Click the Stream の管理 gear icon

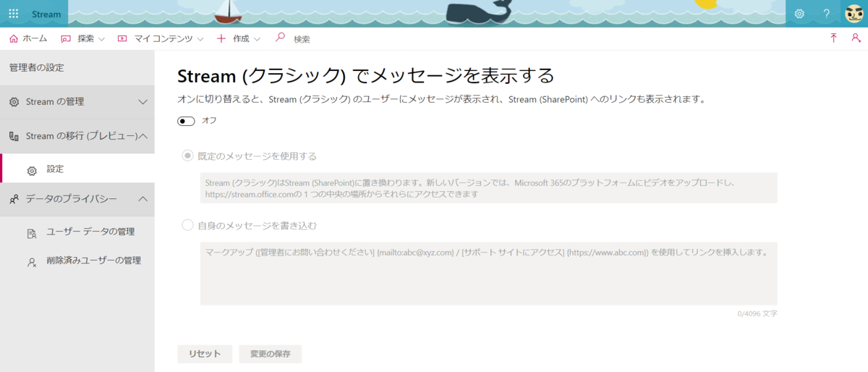[14, 102]
